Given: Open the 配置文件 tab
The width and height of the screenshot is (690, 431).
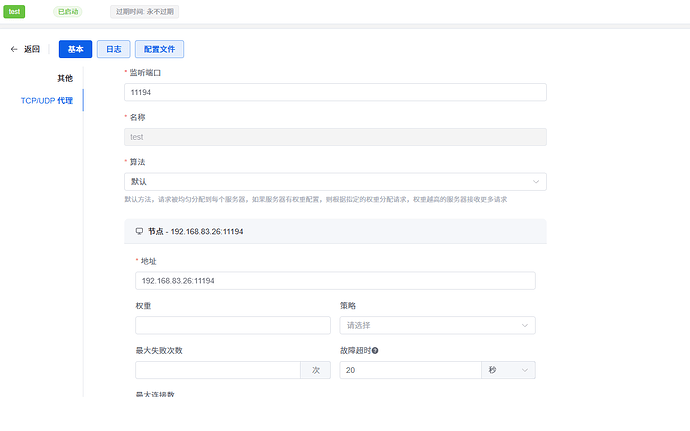Looking at the screenshot, I should click(x=159, y=49).
